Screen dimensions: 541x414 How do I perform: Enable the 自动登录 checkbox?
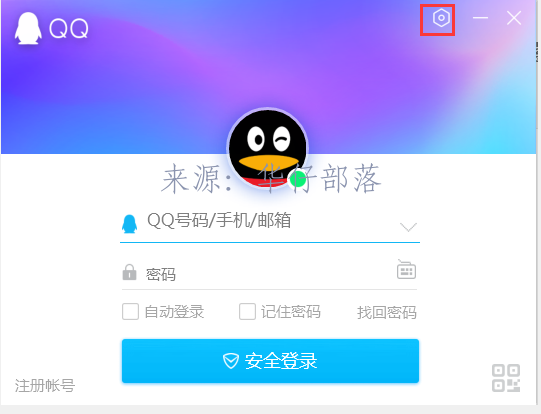point(130,312)
